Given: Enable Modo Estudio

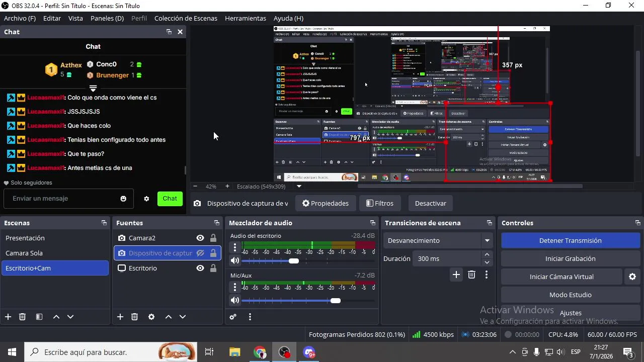Looking at the screenshot, I should pyautogui.click(x=571, y=295).
